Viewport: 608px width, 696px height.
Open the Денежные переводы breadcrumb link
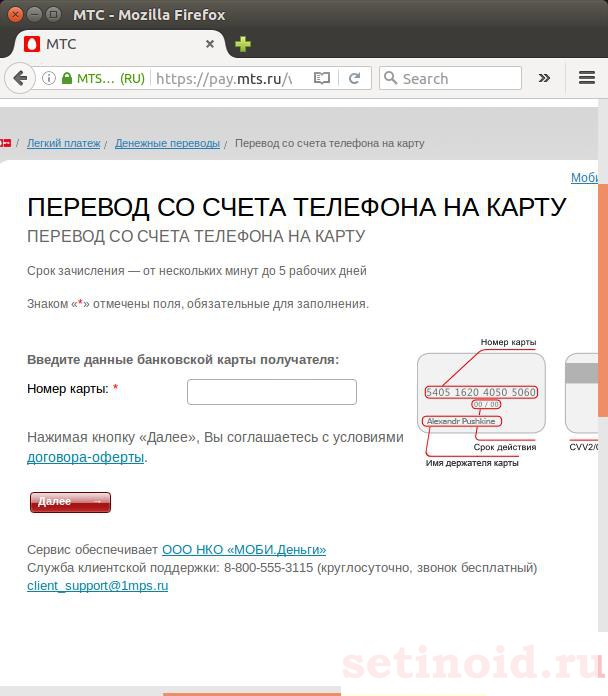pyautogui.click(x=167, y=143)
